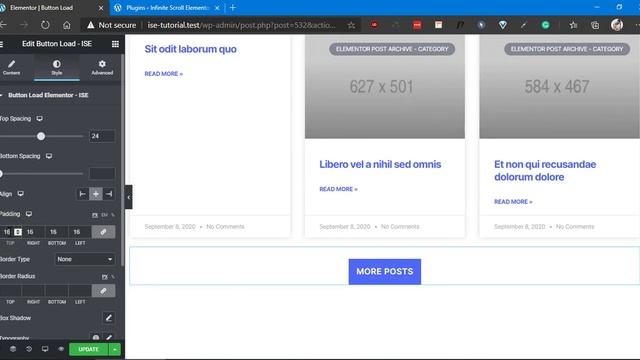
Task: Select EM unit for Padding
Action: point(104,215)
